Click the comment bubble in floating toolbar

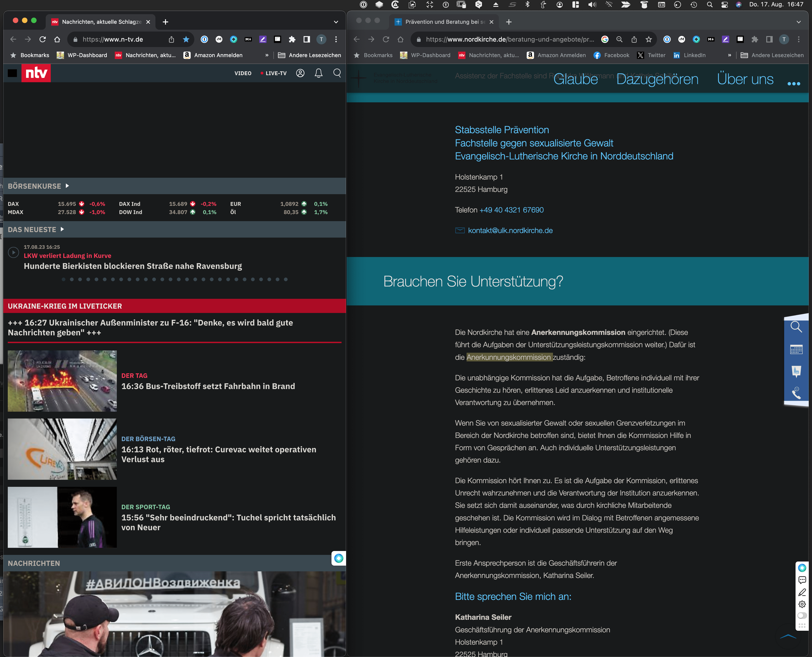pyautogui.click(x=802, y=580)
